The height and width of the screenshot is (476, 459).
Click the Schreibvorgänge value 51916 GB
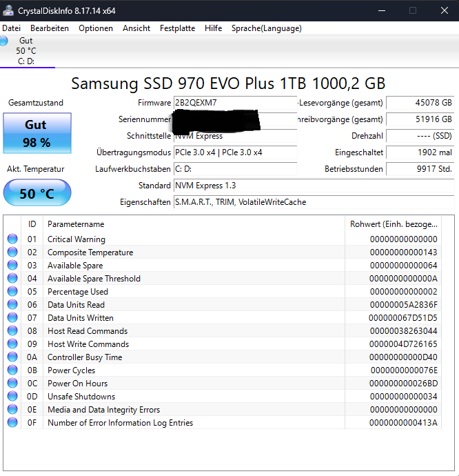click(420, 119)
